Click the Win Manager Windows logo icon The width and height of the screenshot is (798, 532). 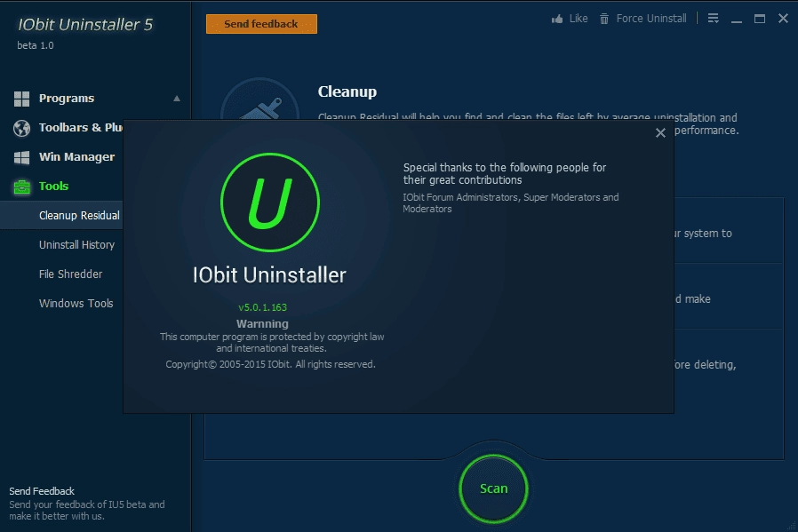(21, 158)
